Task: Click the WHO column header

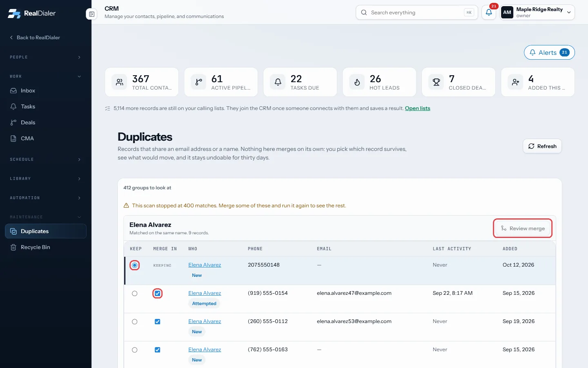Action: pos(193,249)
